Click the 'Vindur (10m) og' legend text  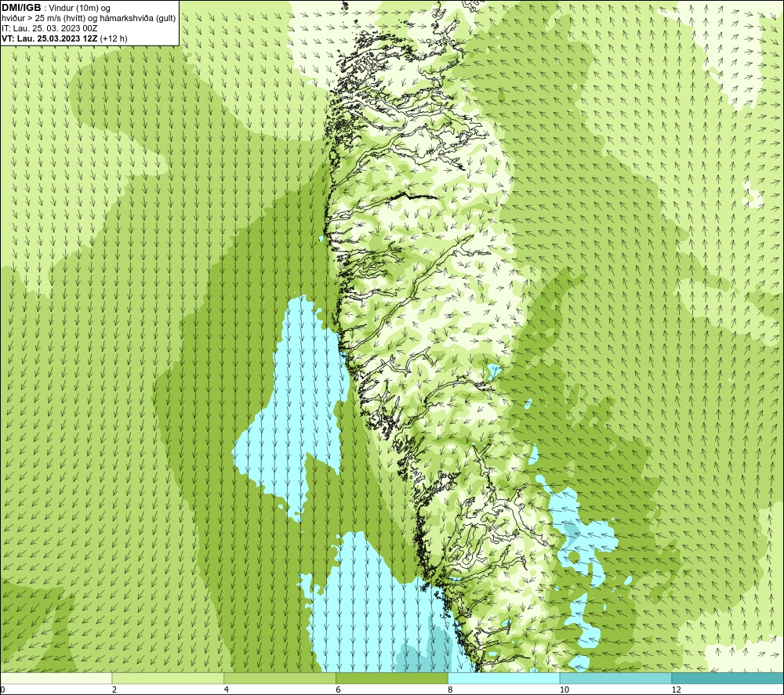coord(79,8)
